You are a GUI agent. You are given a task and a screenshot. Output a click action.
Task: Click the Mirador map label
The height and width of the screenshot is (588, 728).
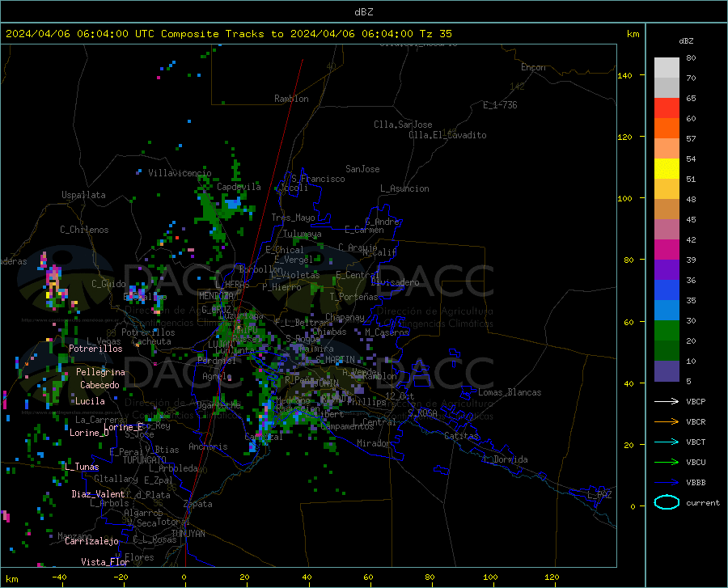coord(374,444)
